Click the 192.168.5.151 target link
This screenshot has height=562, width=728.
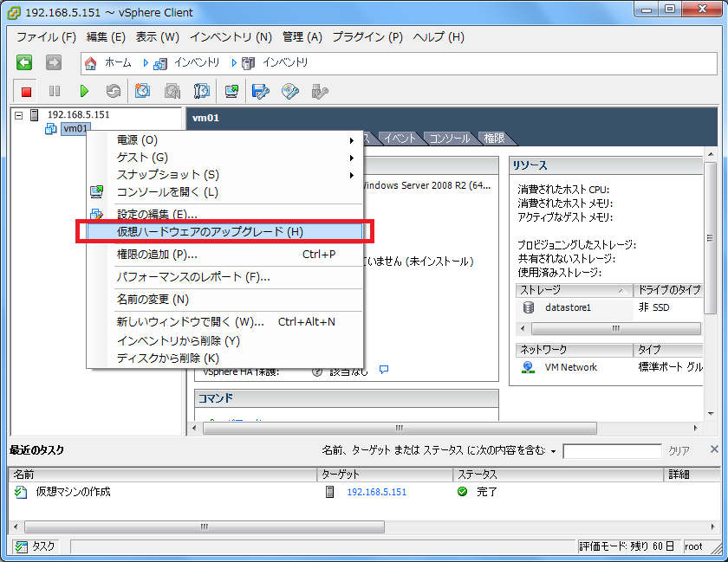[376, 492]
